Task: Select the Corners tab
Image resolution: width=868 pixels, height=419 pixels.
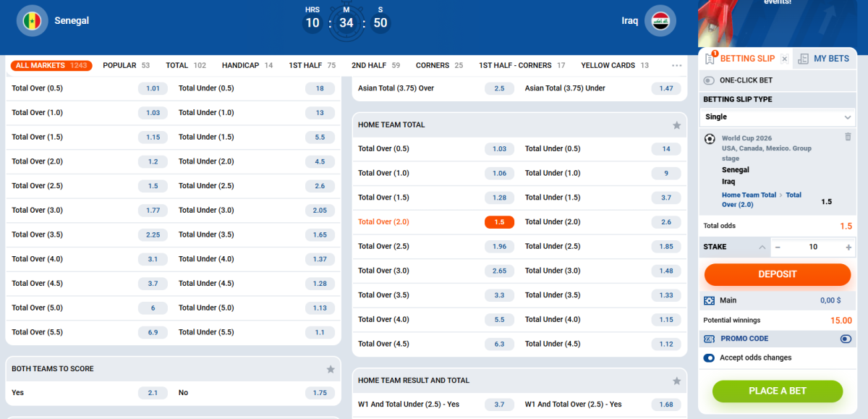Action: [x=439, y=65]
